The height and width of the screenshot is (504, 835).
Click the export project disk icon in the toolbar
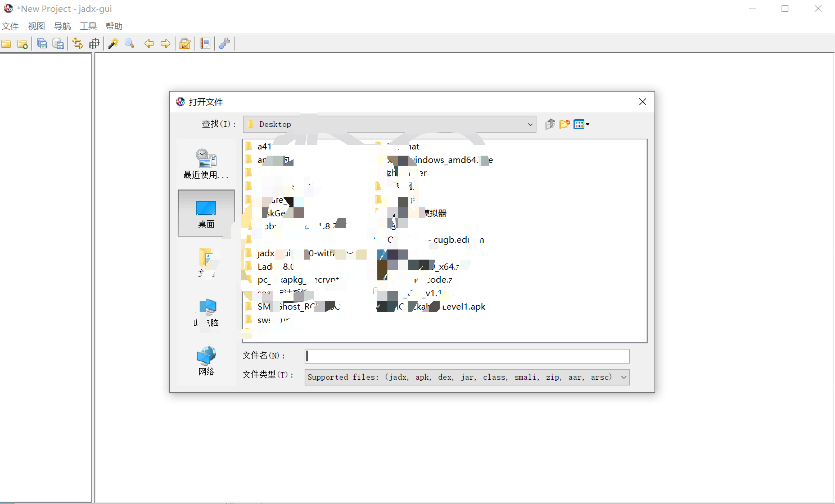58,44
